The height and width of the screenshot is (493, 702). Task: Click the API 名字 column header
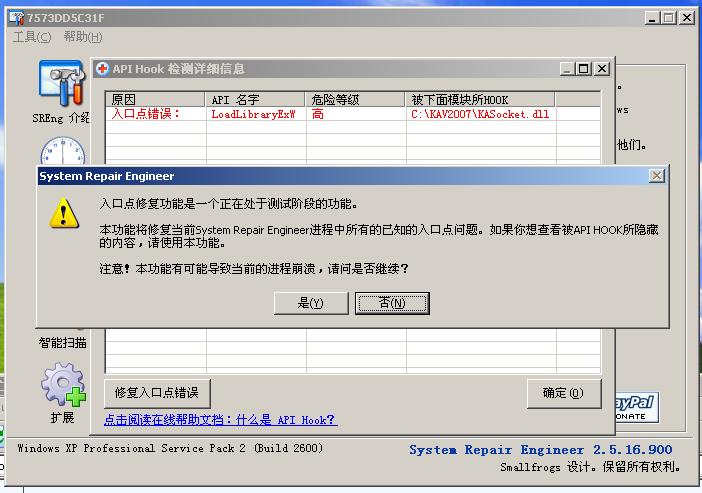coord(255,99)
